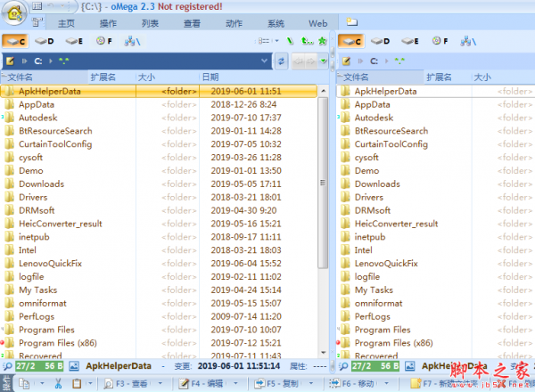This screenshot has width=535, height=392.
Task: Select ApkHelperData folder in left panel
Action: [x=159, y=91]
